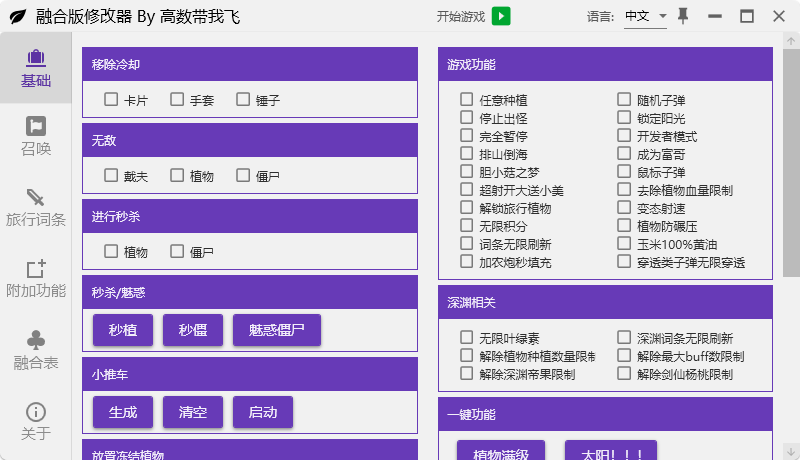Click the leaf app logo icon

[18, 17]
